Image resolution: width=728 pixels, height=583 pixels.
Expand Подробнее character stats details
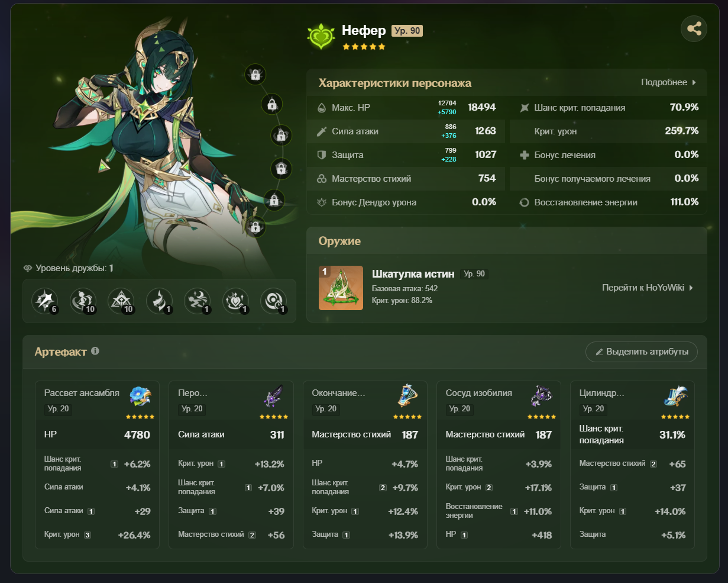pos(669,82)
